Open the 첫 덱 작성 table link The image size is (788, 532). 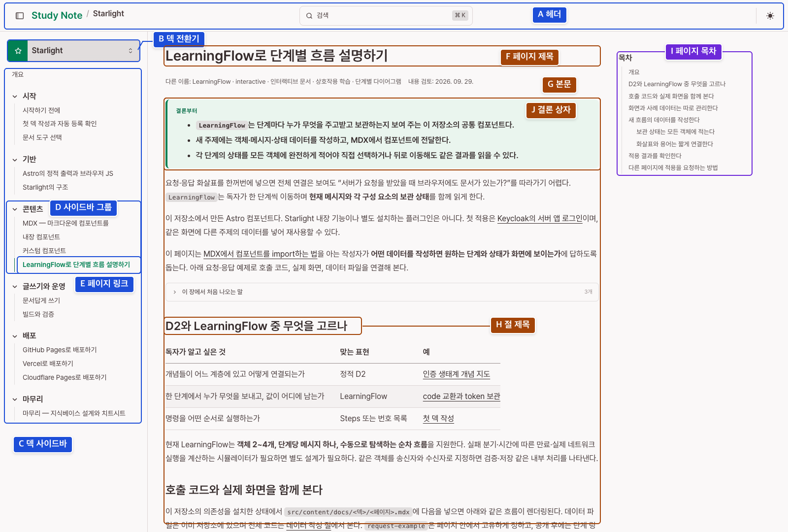tap(438, 419)
